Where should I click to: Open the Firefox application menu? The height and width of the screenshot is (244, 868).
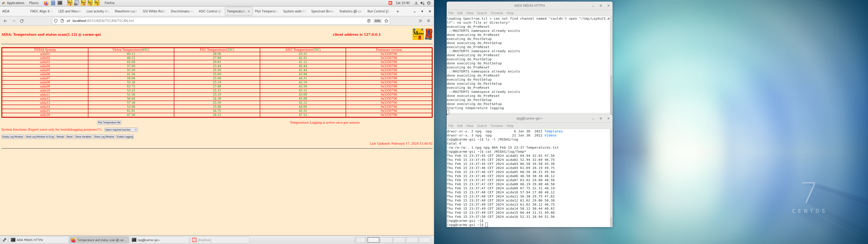click(x=428, y=21)
